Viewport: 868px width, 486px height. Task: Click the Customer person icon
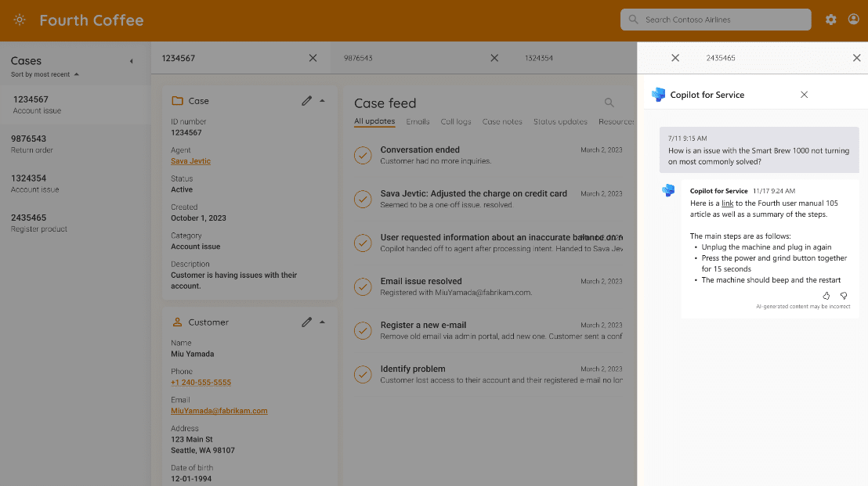[177, 322]
